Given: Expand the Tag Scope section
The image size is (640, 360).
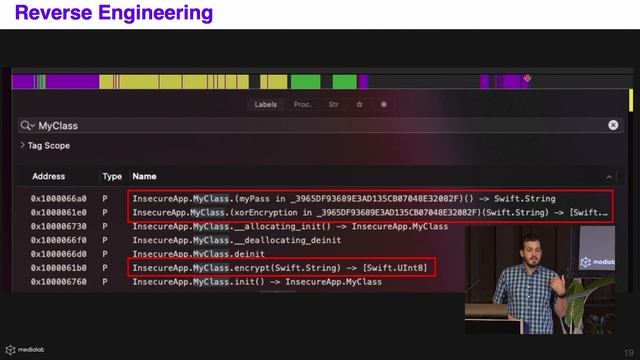Looking at the screenshot, I should (x=45, y=145).
